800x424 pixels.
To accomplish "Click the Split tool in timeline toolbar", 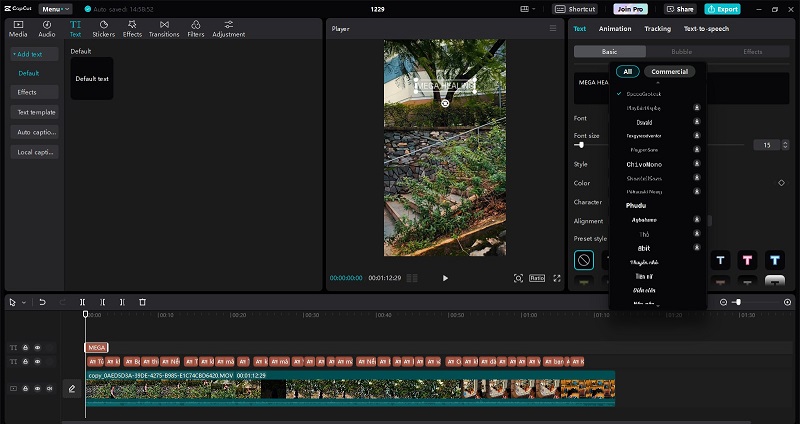I will pos(83,301).
